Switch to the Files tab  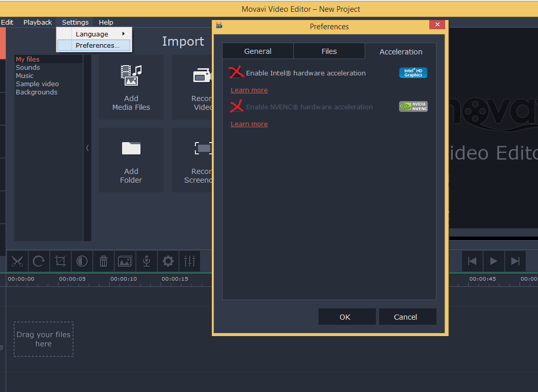[x=329, y=51]
